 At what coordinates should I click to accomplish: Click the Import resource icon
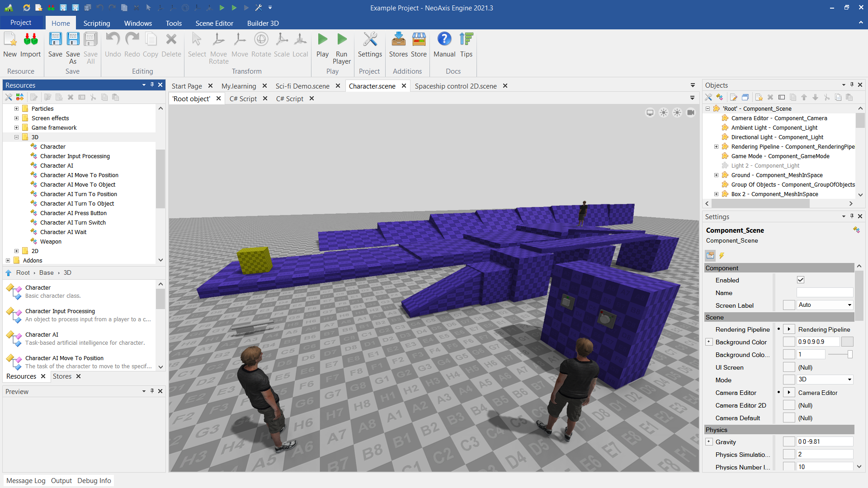(30, 40)
